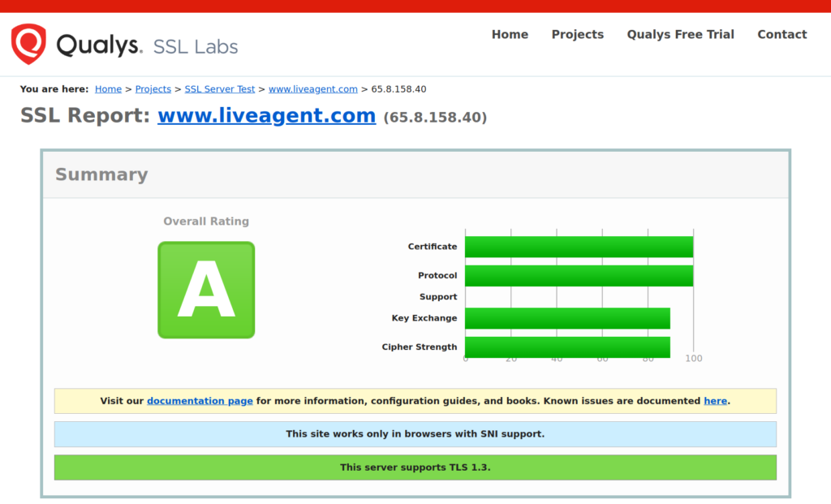831x504 pixels.
Task: Click the TLS 1.3 support banner
Action: coord(415,467)
